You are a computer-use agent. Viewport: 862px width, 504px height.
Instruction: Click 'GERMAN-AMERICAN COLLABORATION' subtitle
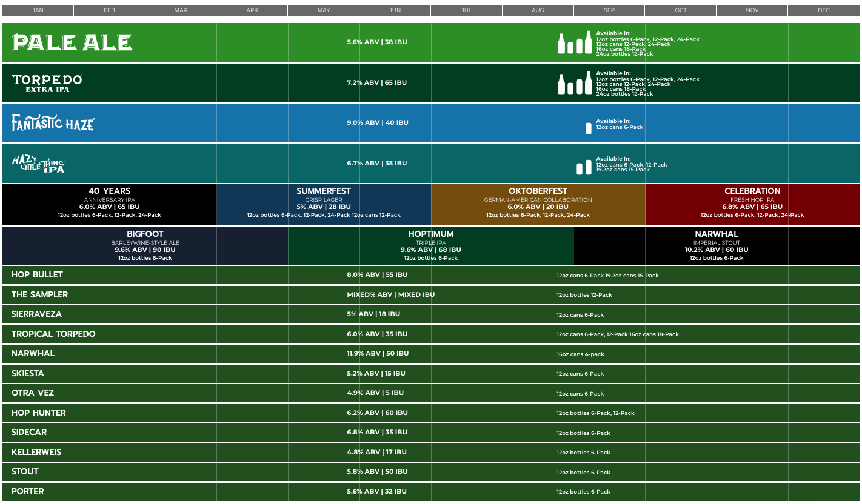pos(538,200)
